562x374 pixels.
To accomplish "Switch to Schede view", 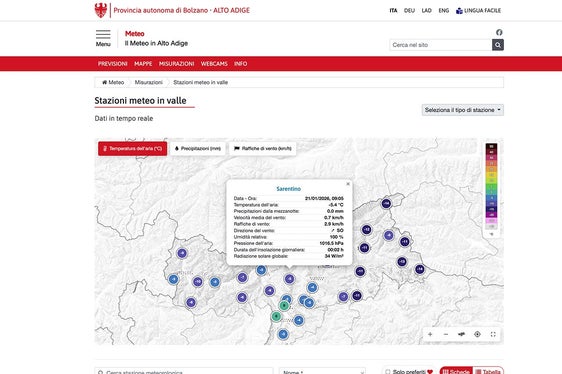I will coord(456,371).
